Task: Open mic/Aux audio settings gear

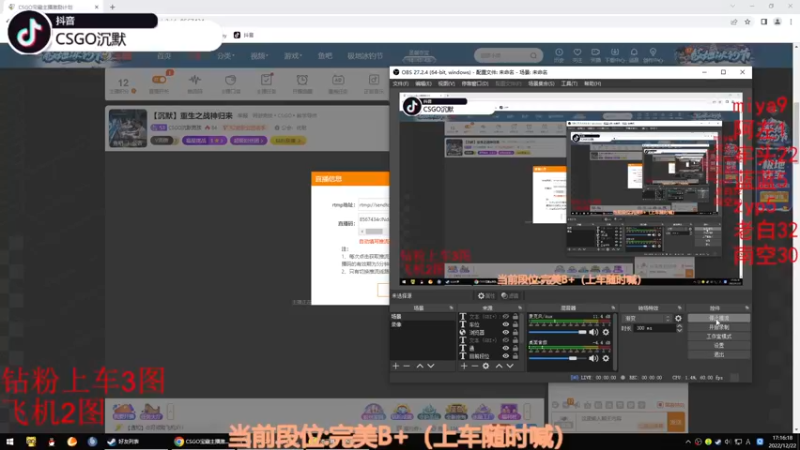Action: (x=606, y=332)
